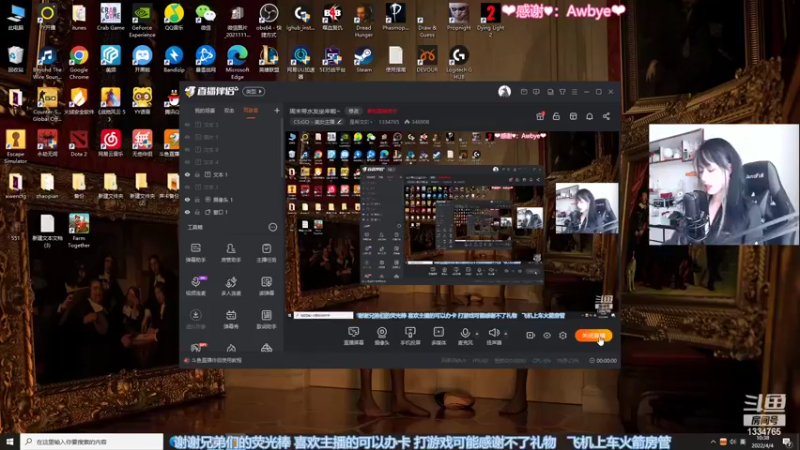Open the Microsoft Edge desktop shortcut
The image size is (800, 450).
[x=237, y=62]
